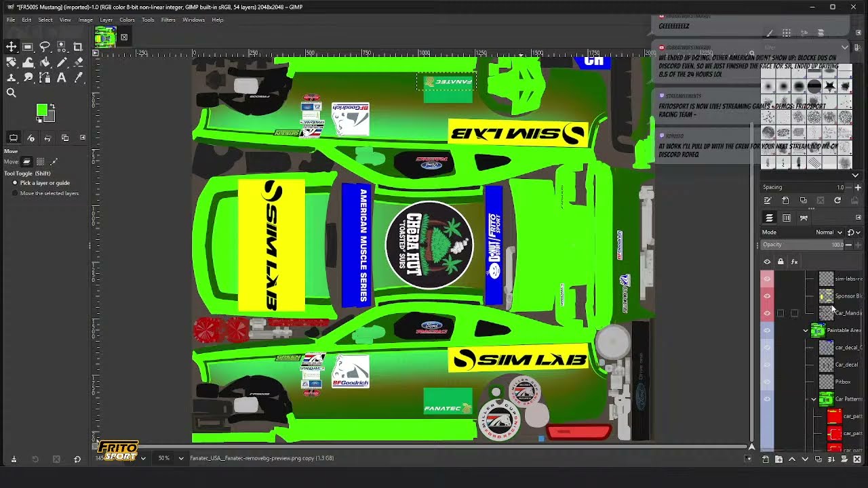The image size is (868, 488).
Task: Click the gray background color swatch
Action: point(50,118)
